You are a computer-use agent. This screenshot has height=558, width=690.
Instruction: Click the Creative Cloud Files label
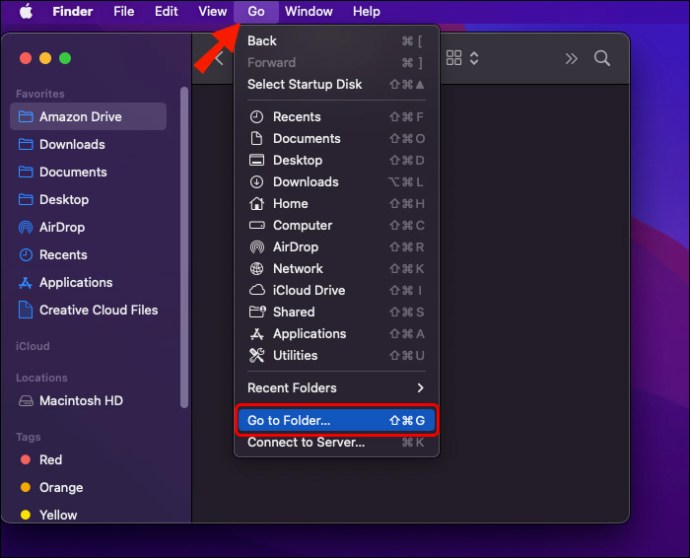point(99,310)
